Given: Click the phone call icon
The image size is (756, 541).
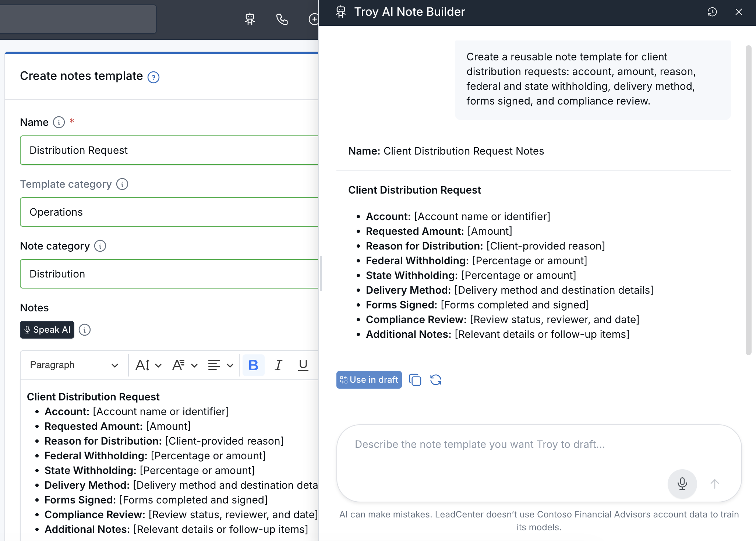Looking at the screenshot, I should [282, 19].
